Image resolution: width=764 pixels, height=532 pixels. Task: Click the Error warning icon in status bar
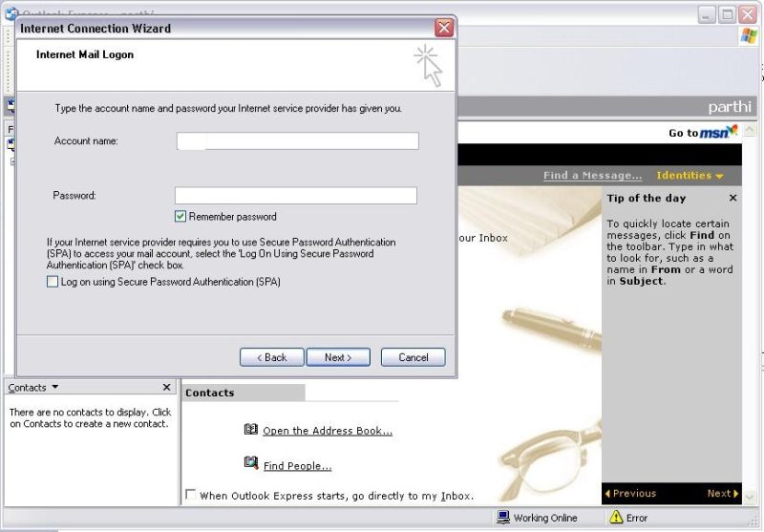(616, 517)
